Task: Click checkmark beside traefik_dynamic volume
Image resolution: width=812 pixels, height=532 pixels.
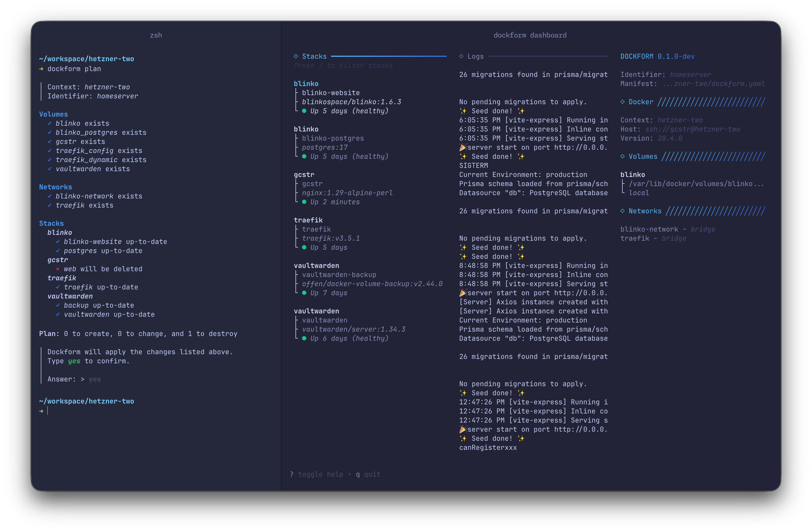Action: click(x=49, y=160)
